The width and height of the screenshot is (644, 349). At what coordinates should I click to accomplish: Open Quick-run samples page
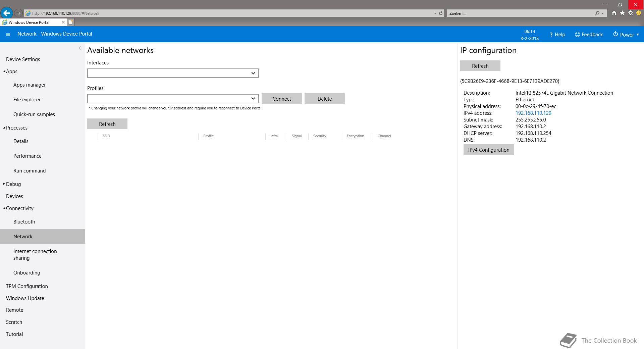click(x=34, y=114)
